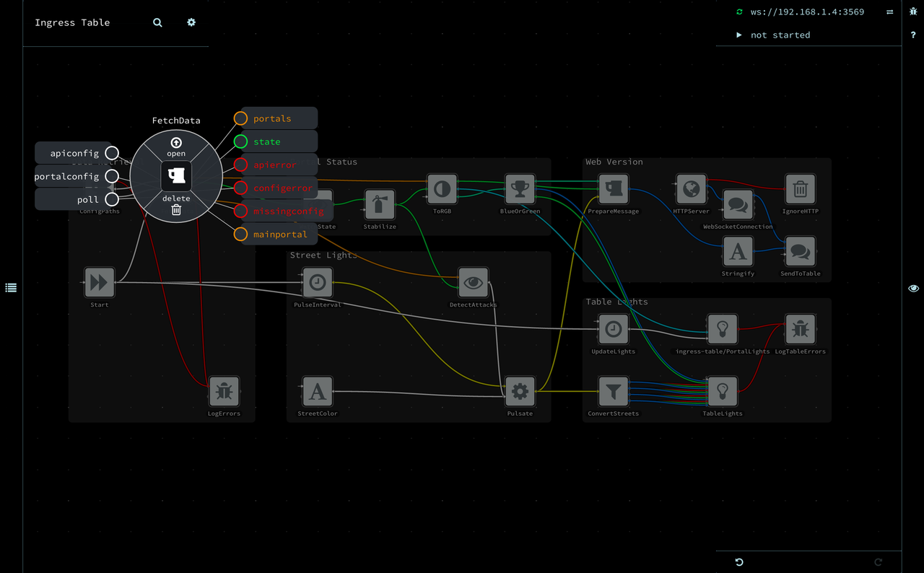924x573 pixels.
Task: Click the IgnoreHTTP trash node
Action: [x=800, y=190]
